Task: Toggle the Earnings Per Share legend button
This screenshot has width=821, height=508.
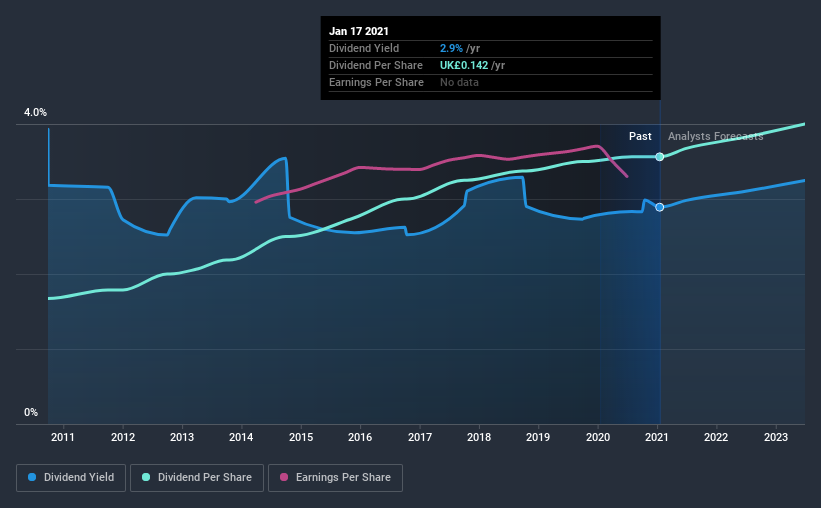Action: 335,478
